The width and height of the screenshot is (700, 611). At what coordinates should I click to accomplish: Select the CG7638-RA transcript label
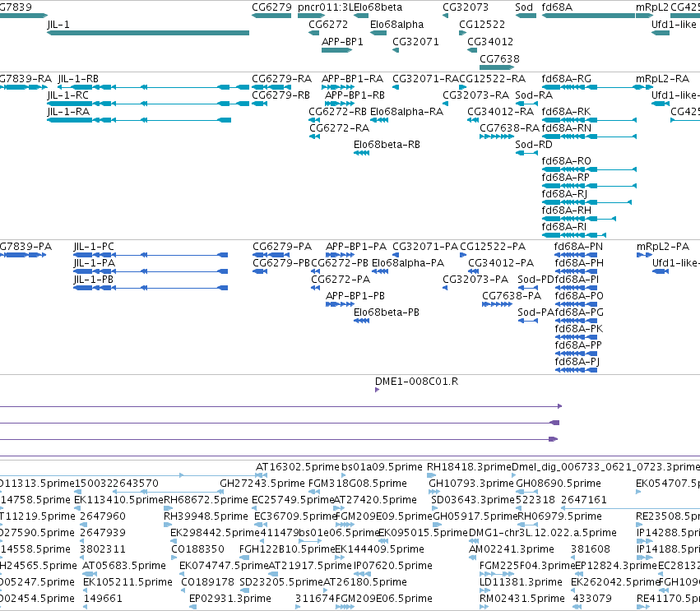coord(510,128)
